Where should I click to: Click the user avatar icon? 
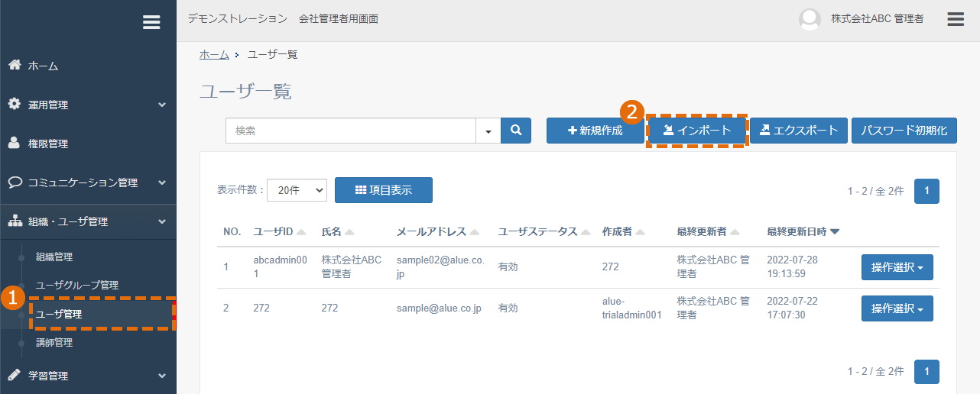810,19
